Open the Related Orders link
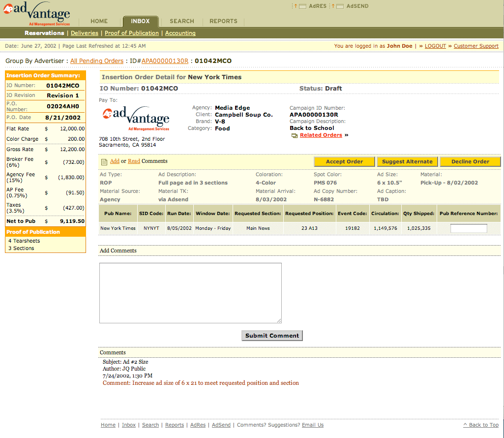504x438 pixels. [321, 135]
